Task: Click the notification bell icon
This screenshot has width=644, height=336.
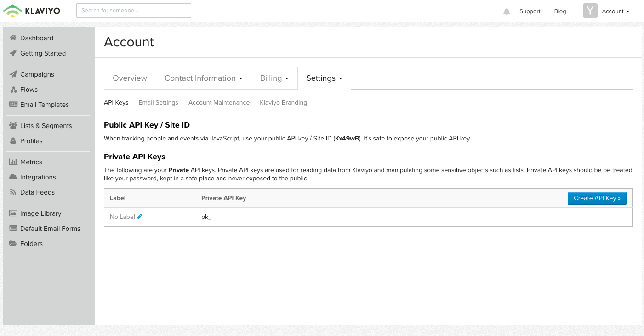Action: [506, 11]
